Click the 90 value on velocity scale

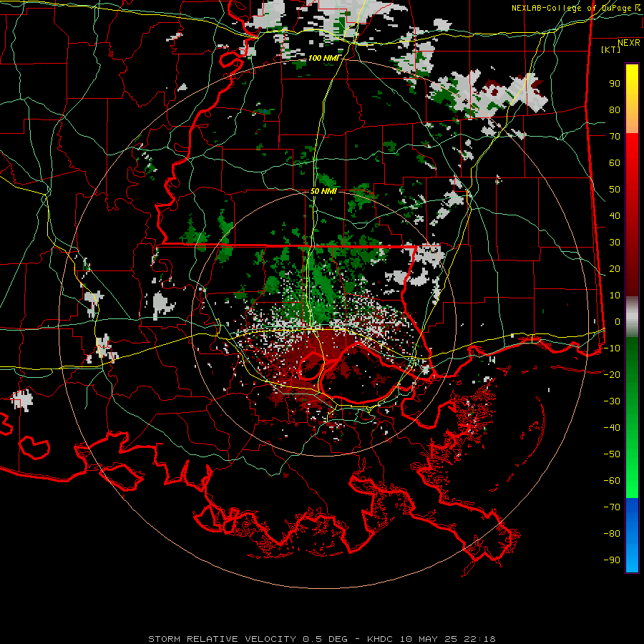coord(615,84)
